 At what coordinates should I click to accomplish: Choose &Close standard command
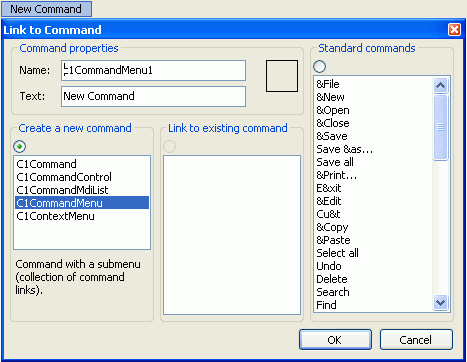click(373, 123)
